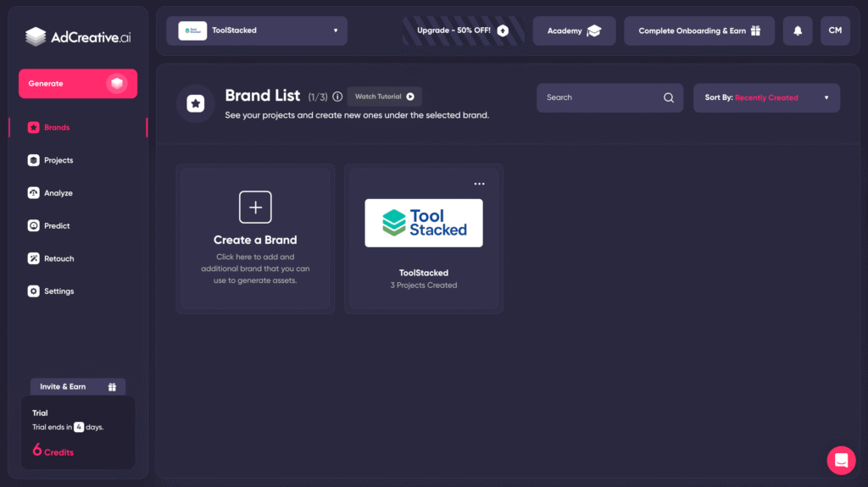Open the three-dots menu on ToolStacked card
The height and width of the screenshot is (487, 868).
click(480, 184)
